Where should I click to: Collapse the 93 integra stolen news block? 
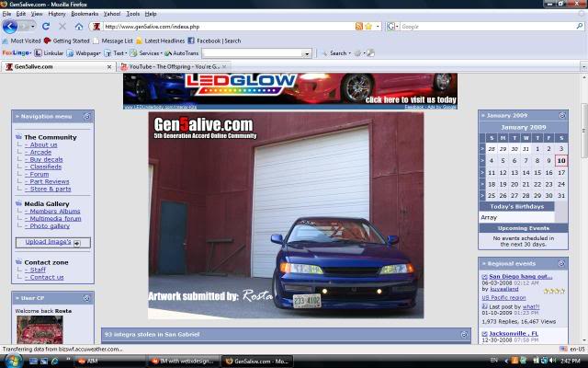pyautogui.click(x=464, y=334)
